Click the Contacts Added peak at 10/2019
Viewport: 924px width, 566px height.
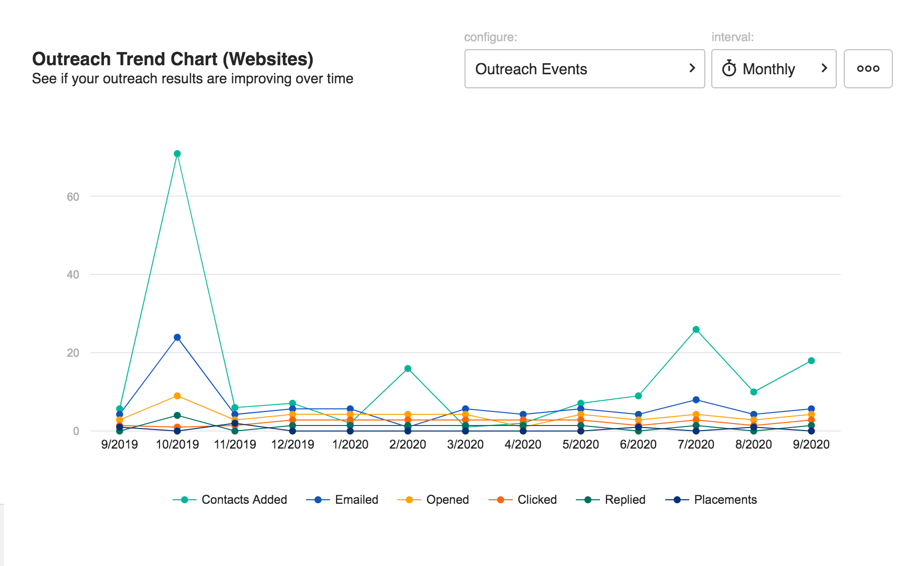click(177, 154)
